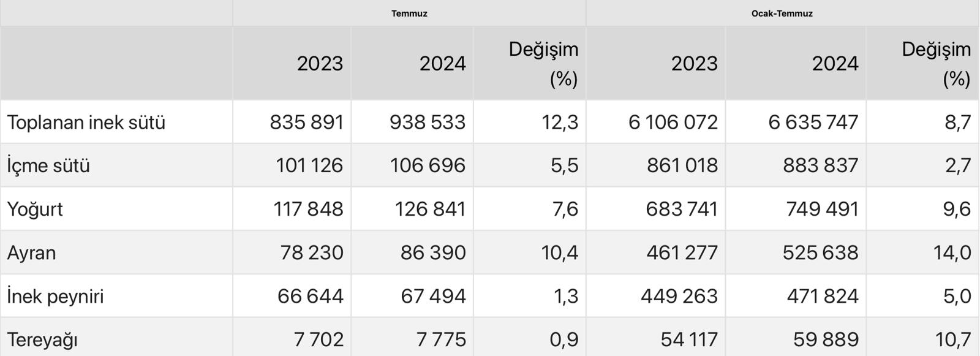The width and height of the screenshot is (980, 356).
Task: Select the Tereyağı row label
Action: [x=42, y=339]
